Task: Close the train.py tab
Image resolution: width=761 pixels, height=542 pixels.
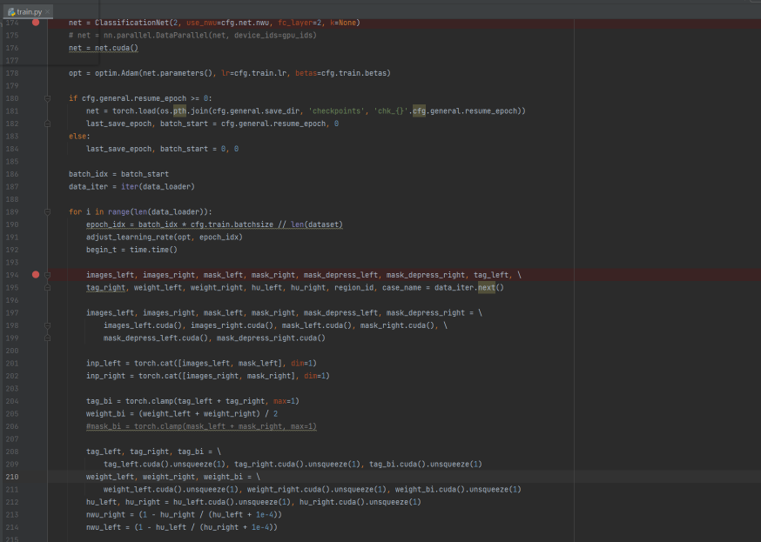Action: tap(48, 12)
